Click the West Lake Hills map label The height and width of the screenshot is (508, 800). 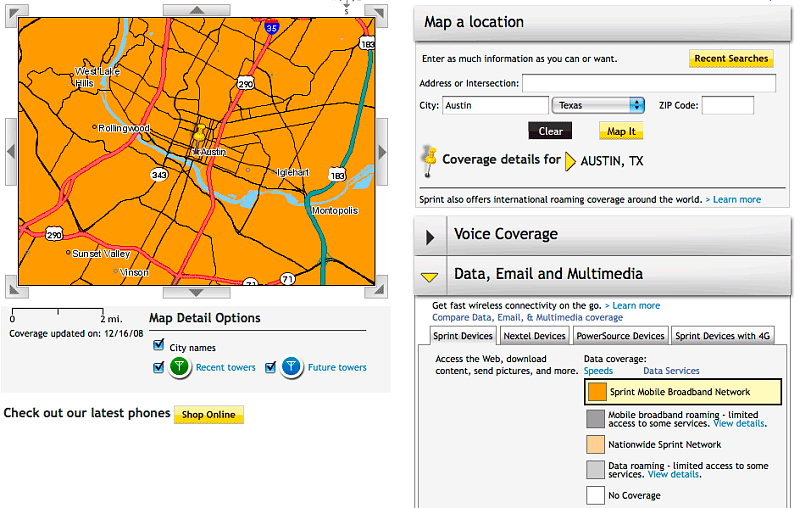pos(97,77)
